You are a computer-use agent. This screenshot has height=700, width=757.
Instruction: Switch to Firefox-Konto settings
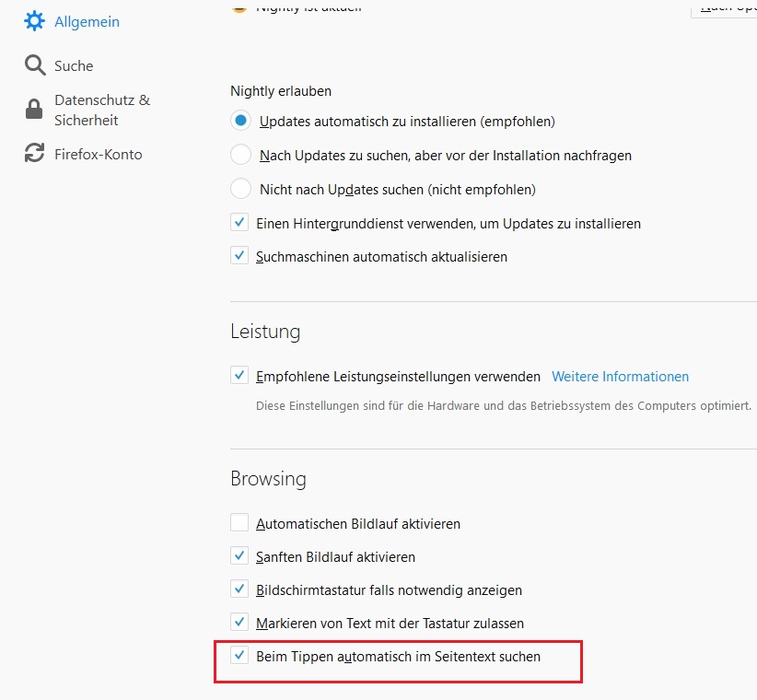point(98,154)
